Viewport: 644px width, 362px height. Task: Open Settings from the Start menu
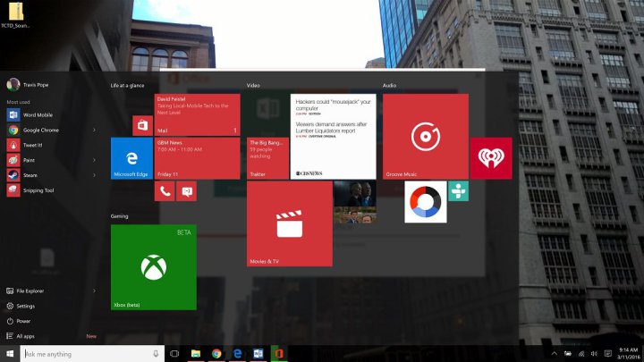click(x=25, y=306)
